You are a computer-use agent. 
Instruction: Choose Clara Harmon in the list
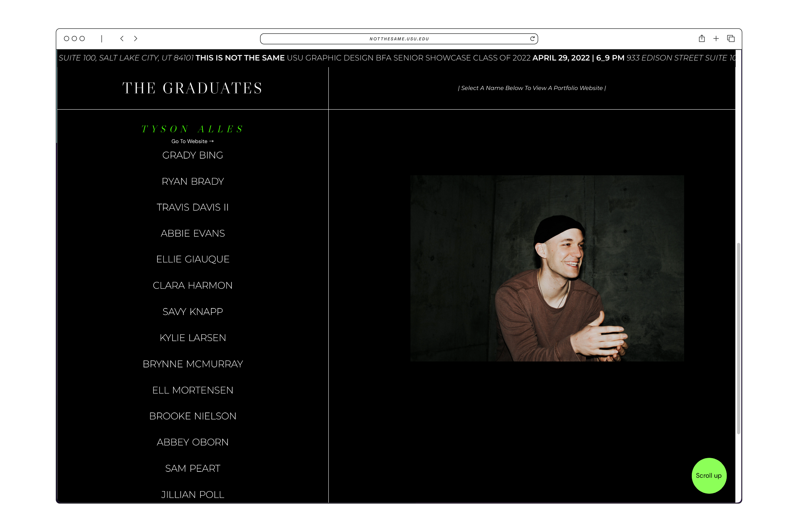pyautogui.click(x=193, y=285)
